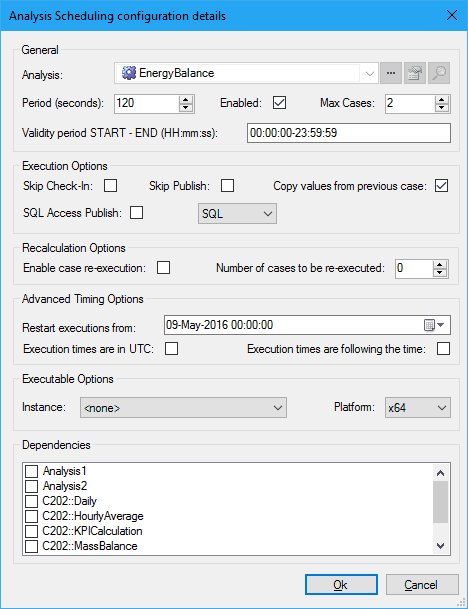Check the C202::MassBalance dependency
The width and height of the screenshot is (468, 609).
click(31, 546)
